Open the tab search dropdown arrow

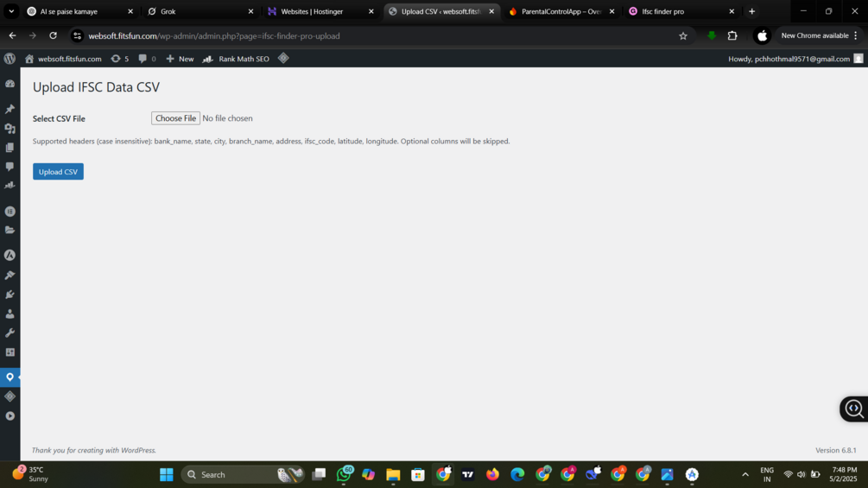pos(11,11)
